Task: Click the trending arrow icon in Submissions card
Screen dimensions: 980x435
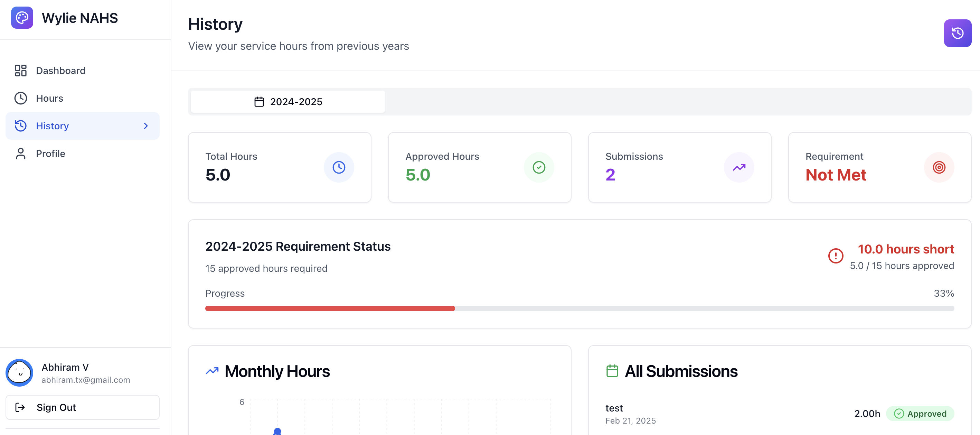Action: click(739, 167)
